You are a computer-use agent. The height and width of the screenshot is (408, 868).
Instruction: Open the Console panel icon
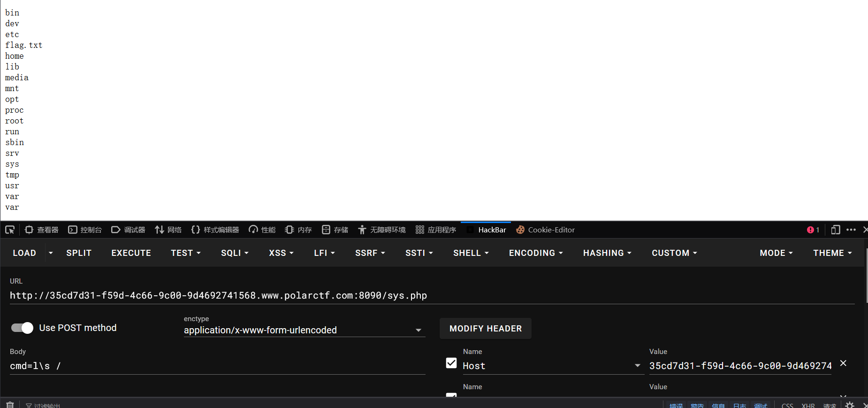coord(73,230)
